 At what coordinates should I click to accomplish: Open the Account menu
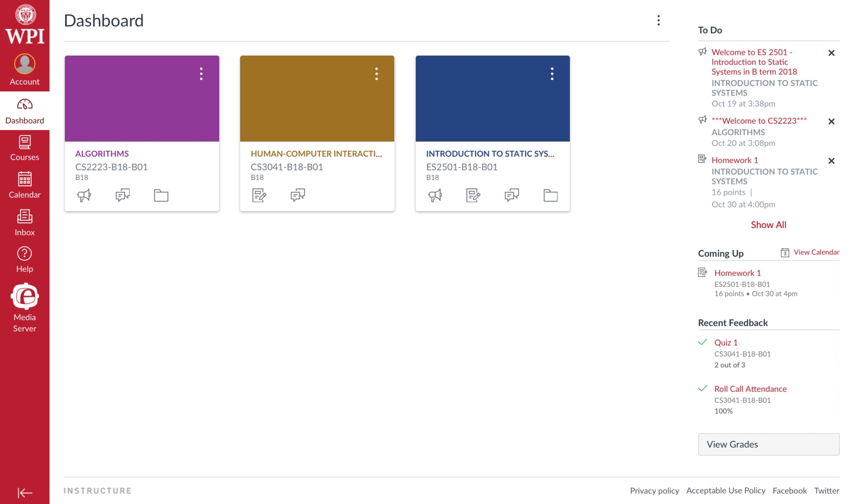[25, 70]
